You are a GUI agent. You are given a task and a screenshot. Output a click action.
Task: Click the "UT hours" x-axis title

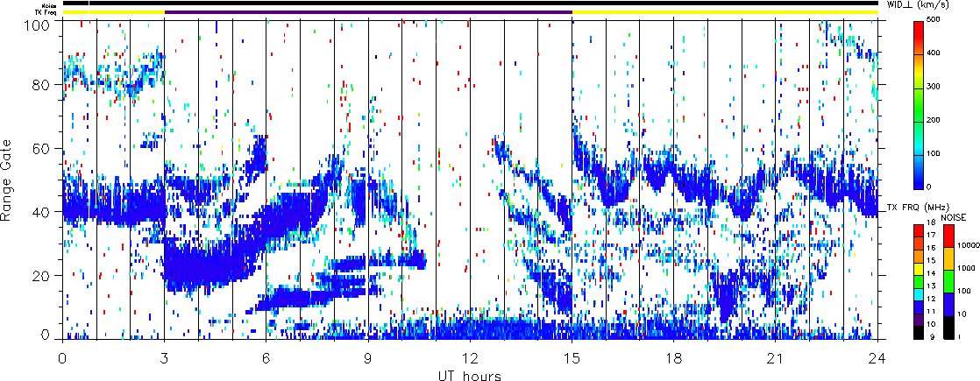470,375
